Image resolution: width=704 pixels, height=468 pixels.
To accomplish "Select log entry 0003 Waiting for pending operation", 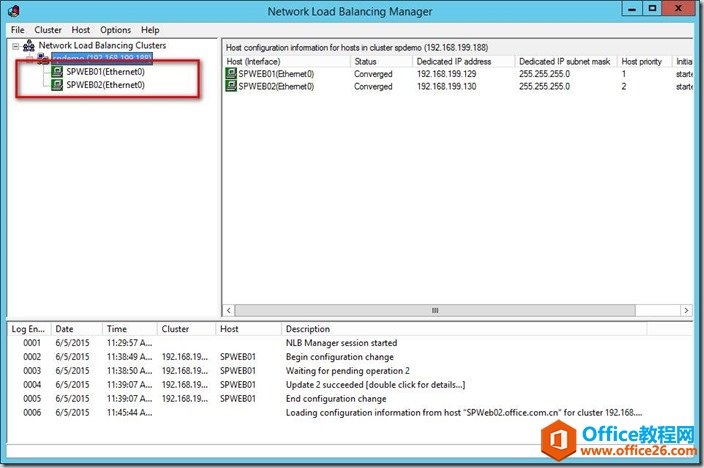I will (x=350, y=371).
